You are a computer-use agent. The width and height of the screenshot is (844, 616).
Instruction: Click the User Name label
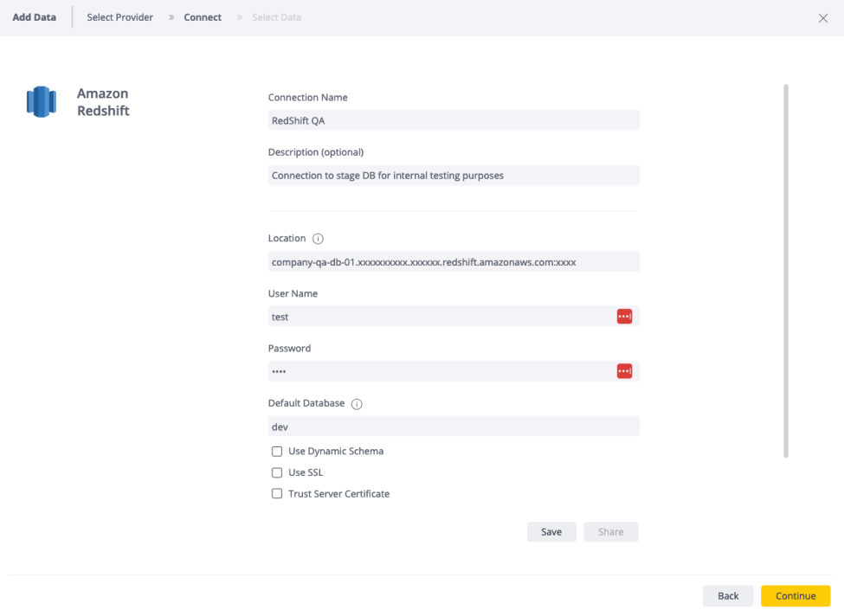click(x=293, y=293)
